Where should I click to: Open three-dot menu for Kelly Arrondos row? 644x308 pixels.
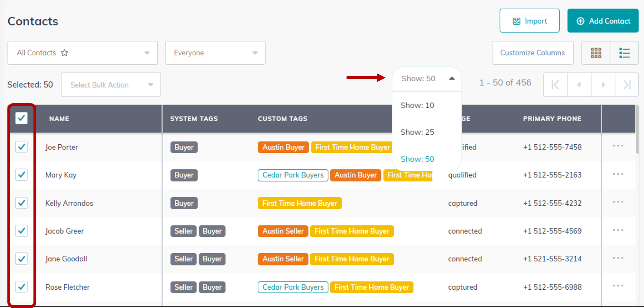(x=618, y=202)
